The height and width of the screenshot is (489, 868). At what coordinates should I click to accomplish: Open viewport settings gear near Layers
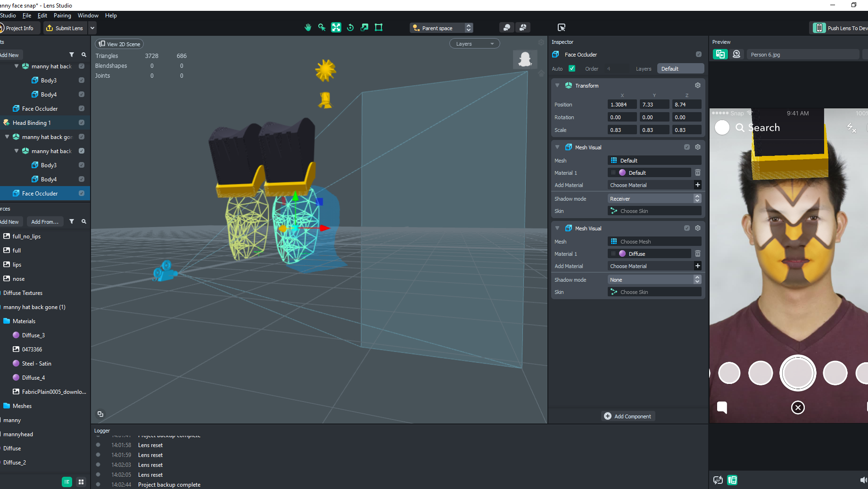point(541,43)
